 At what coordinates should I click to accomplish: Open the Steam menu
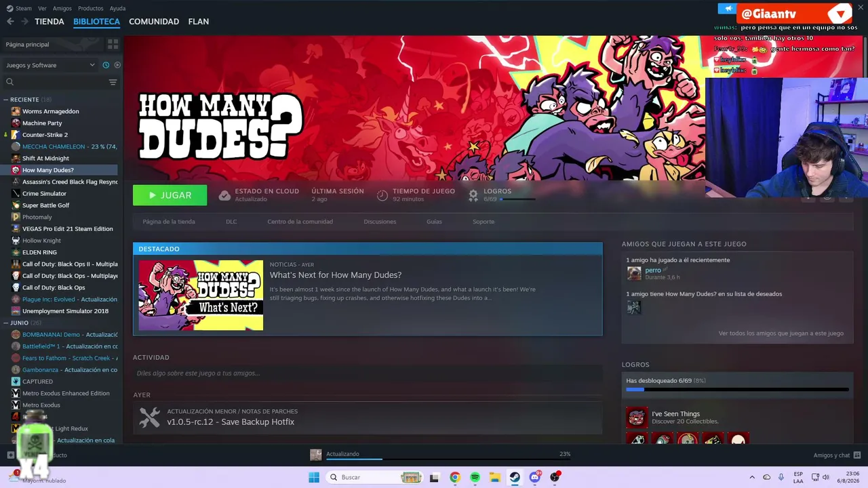[x=24, y=8]
